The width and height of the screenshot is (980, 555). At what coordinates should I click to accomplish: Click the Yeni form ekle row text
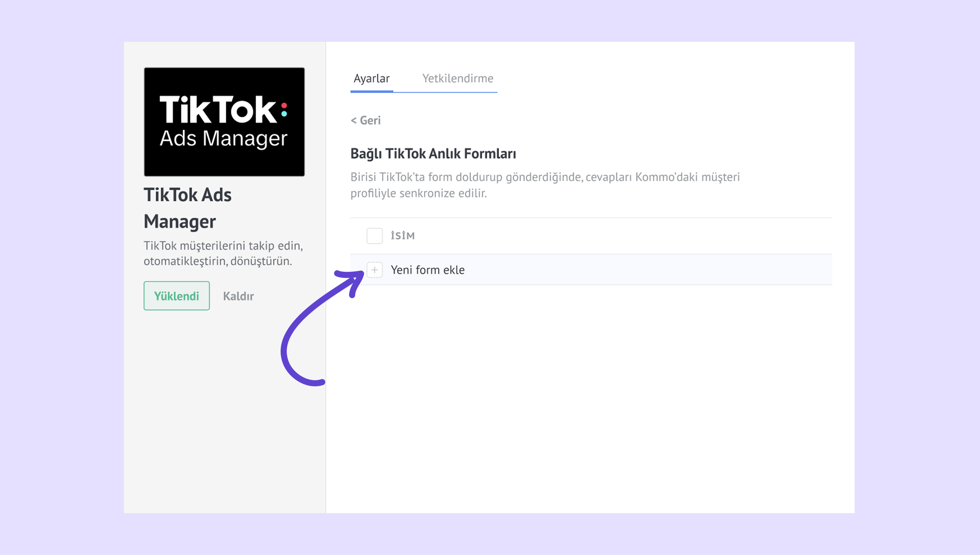coord(428,270)
